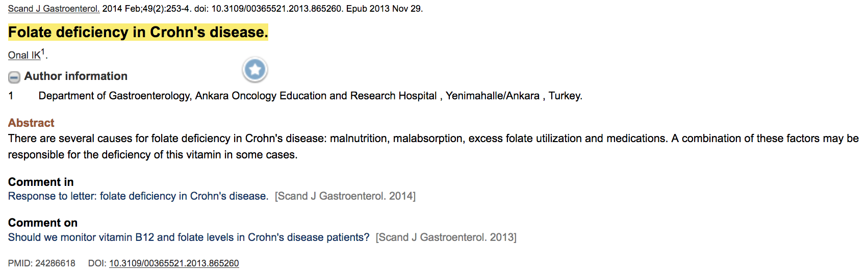Click the affiliation number 1 marker
Screen dimensions: 868x273
(11, 96)
